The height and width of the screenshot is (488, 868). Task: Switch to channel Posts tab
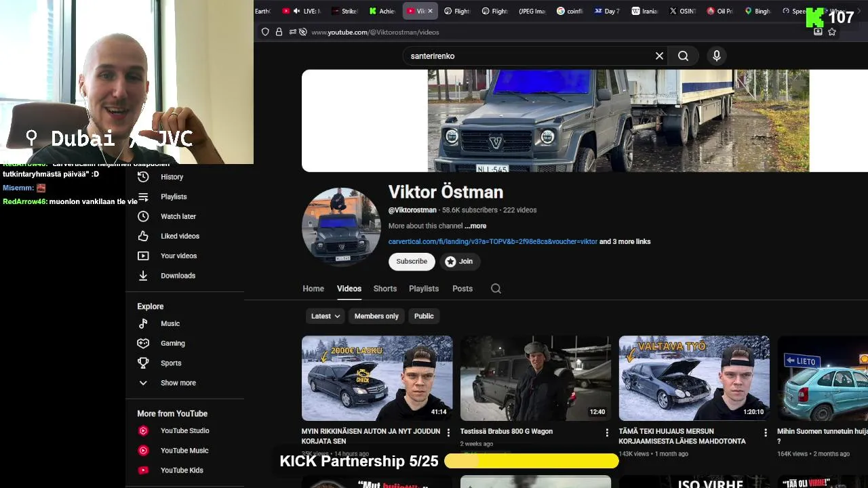click(462, 289)
